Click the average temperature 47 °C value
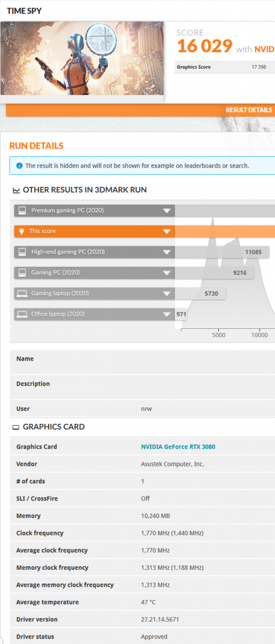Screen dimensions: 275x644 click(x=148, y=602)
